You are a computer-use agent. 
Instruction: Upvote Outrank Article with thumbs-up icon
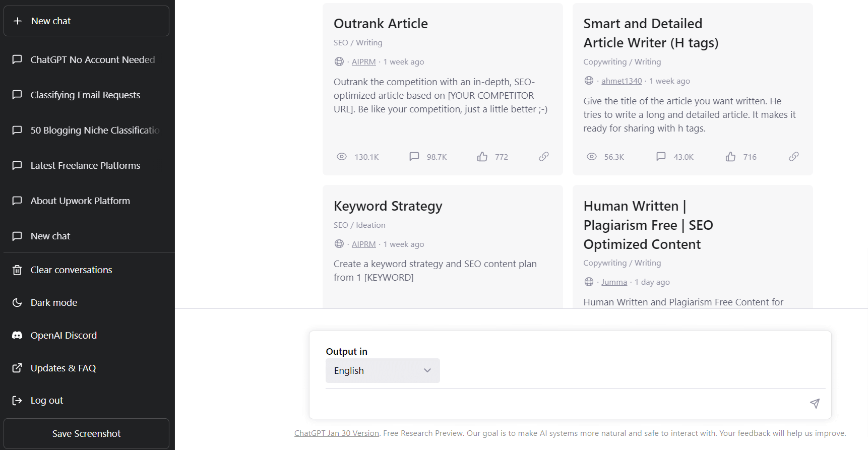482,157
